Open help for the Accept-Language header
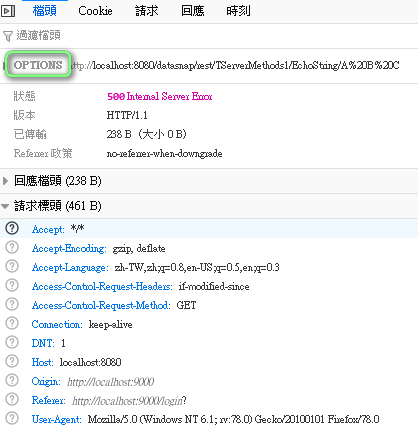This screenshot has width=418, height=443. [12, 266]
